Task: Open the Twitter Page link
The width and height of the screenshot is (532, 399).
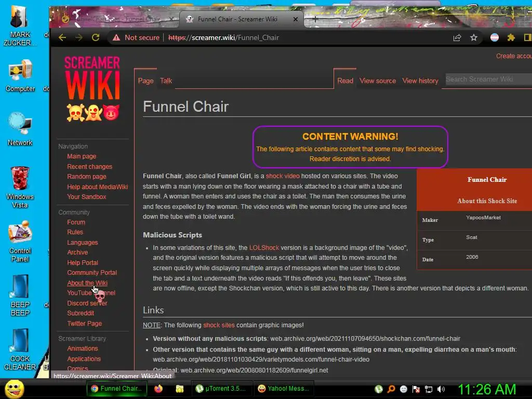Action: pos(85,324)
